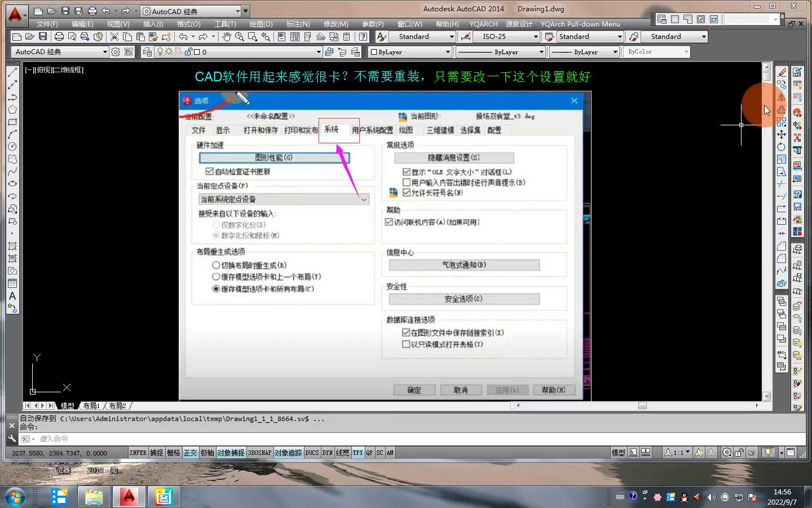Select the 切换布局时重生成 radio button
Image resolution: width=812 pixels, height=508 pixels.
click(216, 265)
